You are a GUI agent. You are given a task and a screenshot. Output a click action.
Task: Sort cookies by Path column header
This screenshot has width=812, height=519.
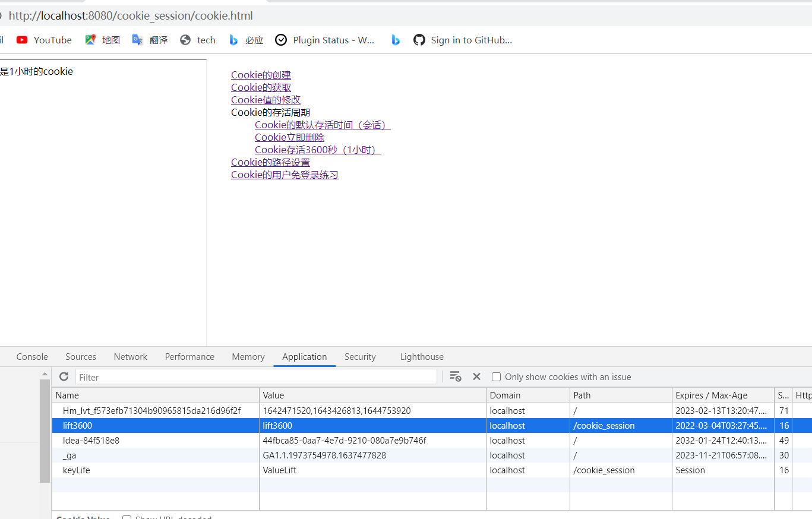tap(621, 395)
